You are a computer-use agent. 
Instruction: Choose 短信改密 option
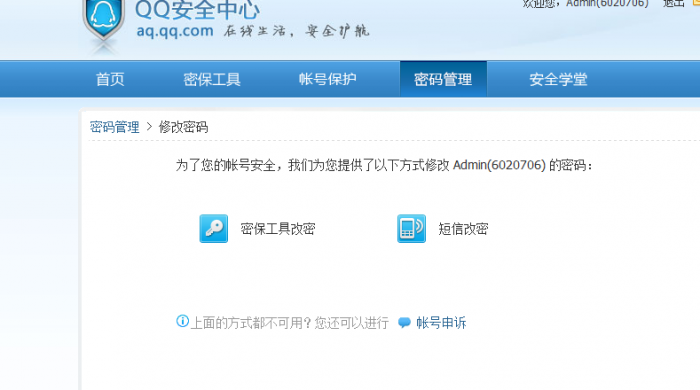(x=463, y=229)
